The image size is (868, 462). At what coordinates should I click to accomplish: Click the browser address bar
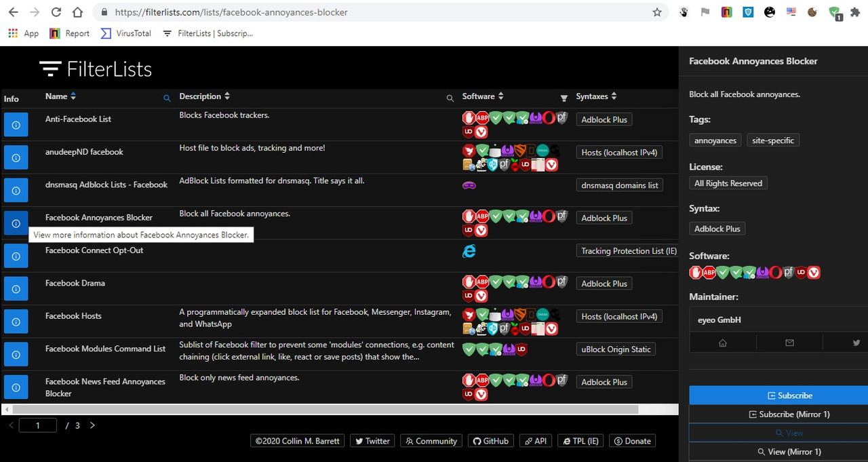pyautogui.click(x=380, y=12)
